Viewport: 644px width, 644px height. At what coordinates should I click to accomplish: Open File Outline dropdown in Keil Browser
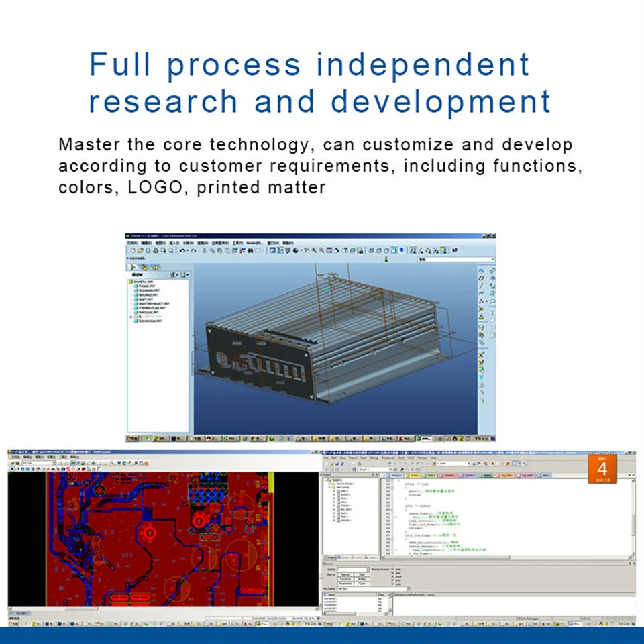pyautogui.click(x=374, y=588)
